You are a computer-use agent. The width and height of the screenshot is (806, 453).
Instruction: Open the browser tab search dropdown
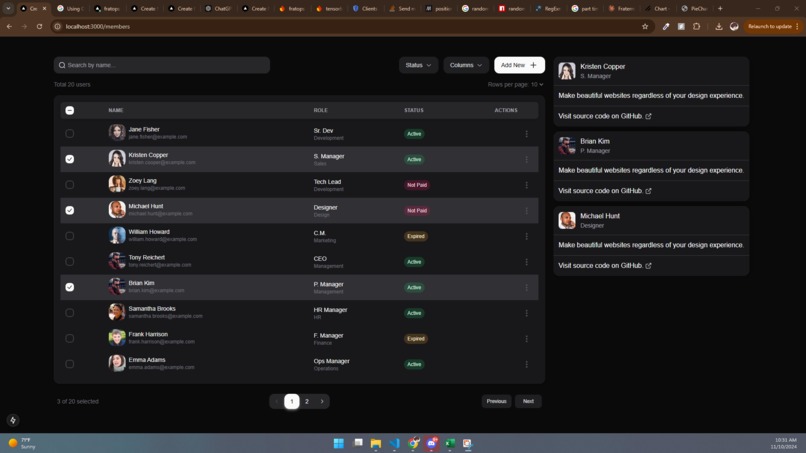[8, 8]
